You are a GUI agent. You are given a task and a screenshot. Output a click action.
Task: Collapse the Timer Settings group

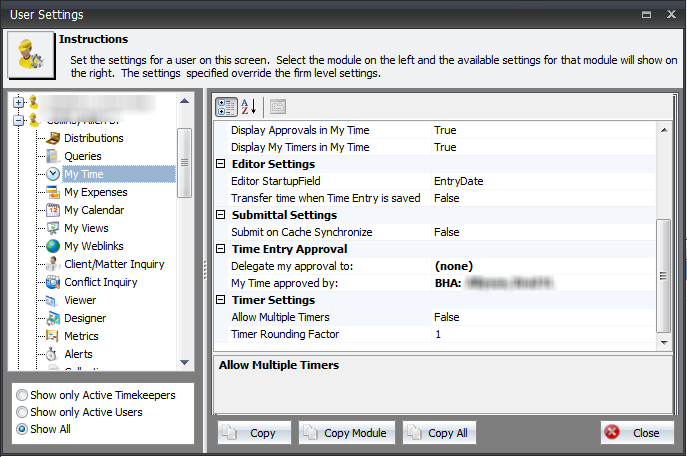[221, 300]
